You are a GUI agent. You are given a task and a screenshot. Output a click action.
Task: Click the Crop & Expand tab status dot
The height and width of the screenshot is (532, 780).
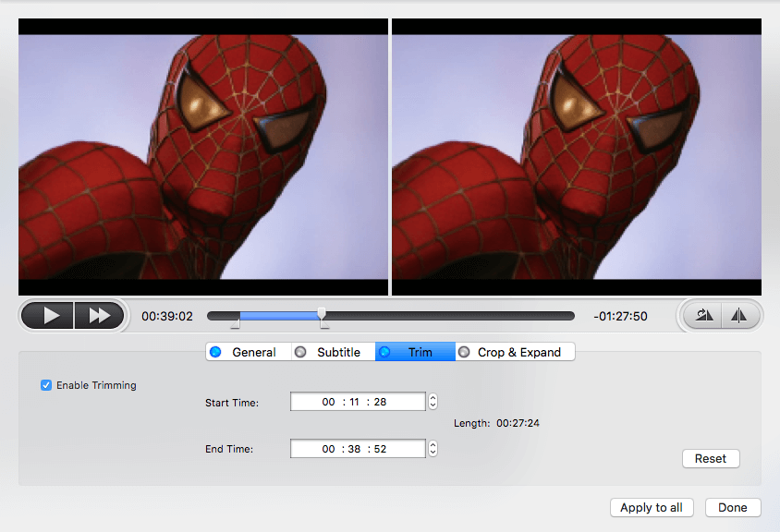click(x=464, y=352)
